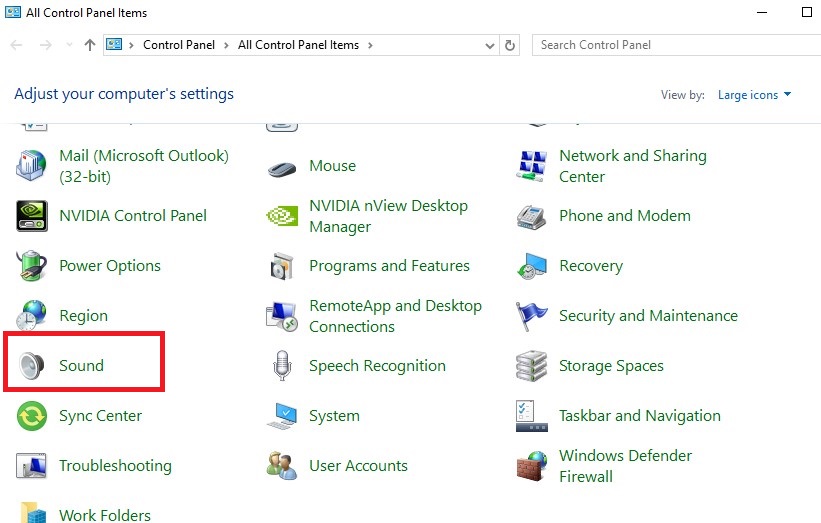Click the User Accounts people icon
821x523 pixels.
[x=282, y=465]
